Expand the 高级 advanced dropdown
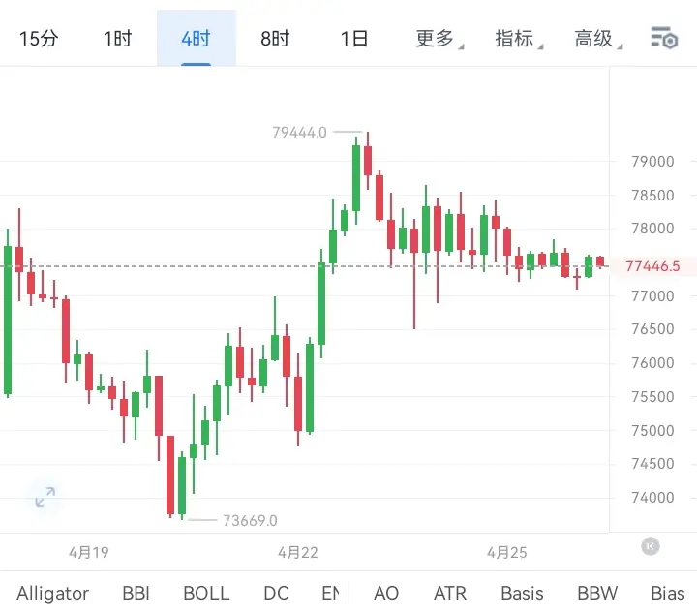Viewport: 697px width, 616px height. (595, 39)
